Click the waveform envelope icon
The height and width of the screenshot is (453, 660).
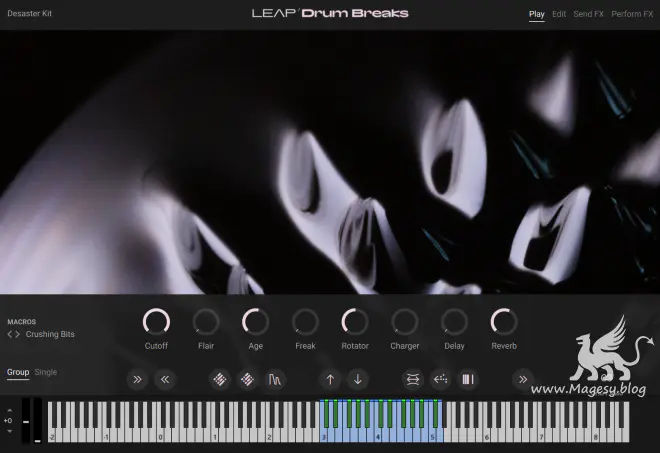(x=275, y=380)
